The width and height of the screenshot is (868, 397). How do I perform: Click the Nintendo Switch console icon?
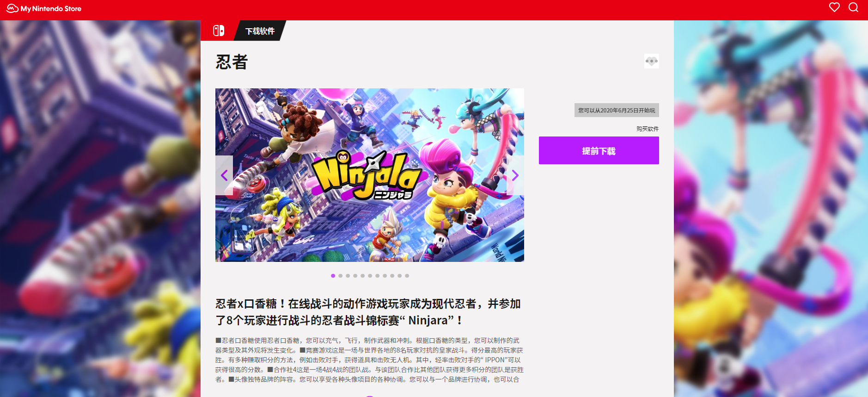click(219, 31)
